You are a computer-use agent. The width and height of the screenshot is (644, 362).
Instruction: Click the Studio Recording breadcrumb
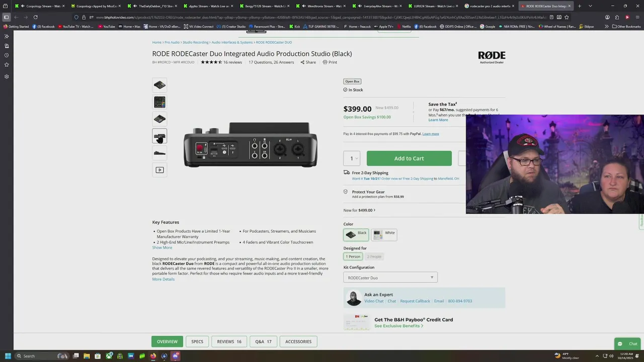(x=196, y=42)
